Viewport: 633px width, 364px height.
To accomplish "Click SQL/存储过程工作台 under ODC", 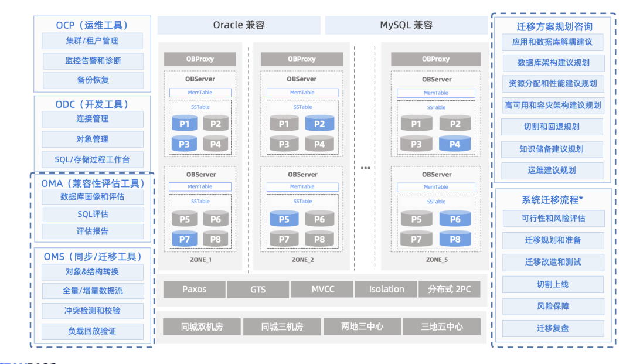I will [93, 159].
